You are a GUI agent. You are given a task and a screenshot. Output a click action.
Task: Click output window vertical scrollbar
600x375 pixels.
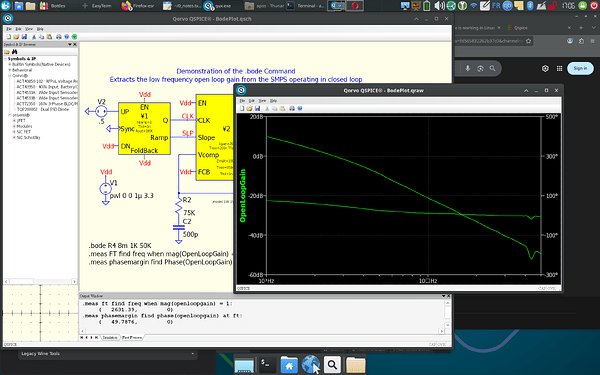pos(447,314)
